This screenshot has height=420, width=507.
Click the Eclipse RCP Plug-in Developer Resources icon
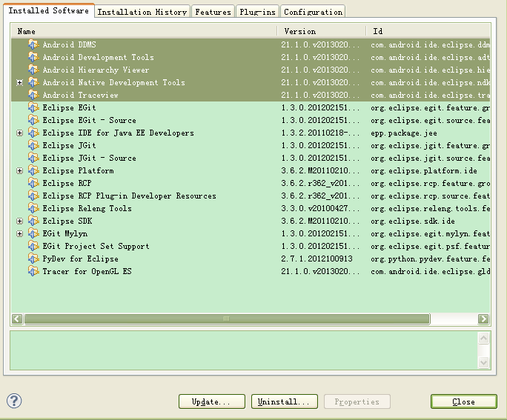coord(33,196)
